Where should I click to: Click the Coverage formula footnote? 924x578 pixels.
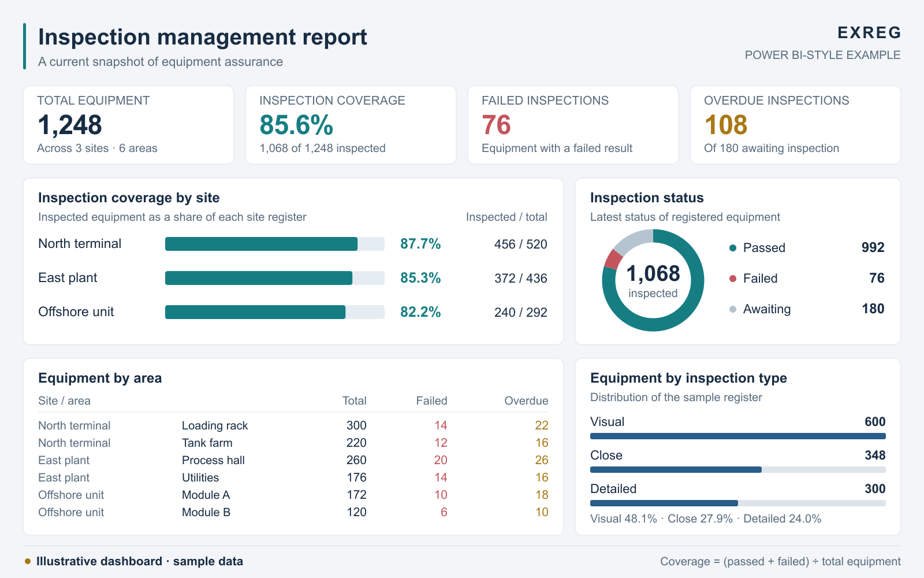[x=780, y=561]
